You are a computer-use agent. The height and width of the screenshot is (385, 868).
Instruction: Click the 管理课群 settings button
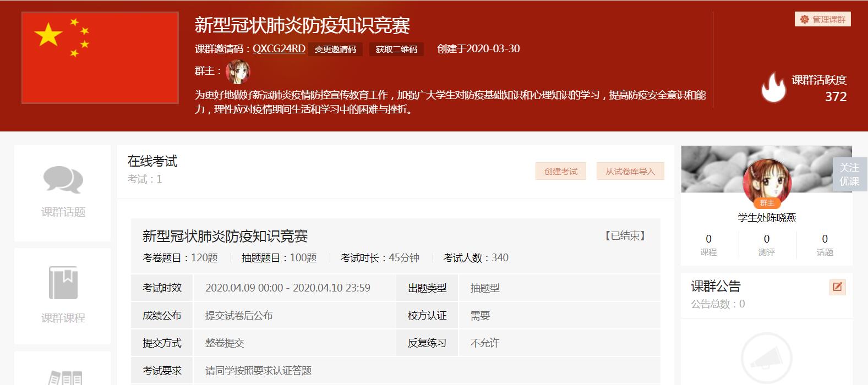(822, 19)
